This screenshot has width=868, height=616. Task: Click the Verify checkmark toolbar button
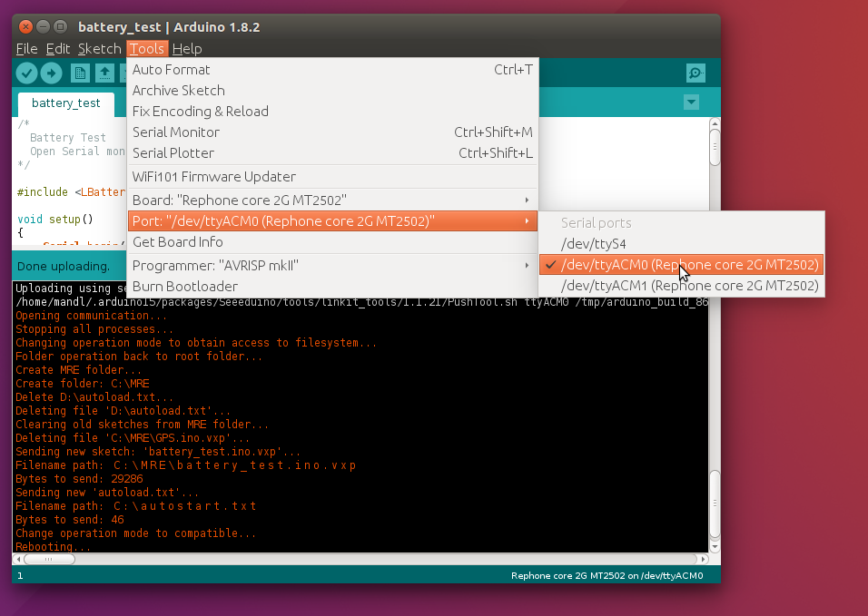pyautogui.click(x=26, y=73)
